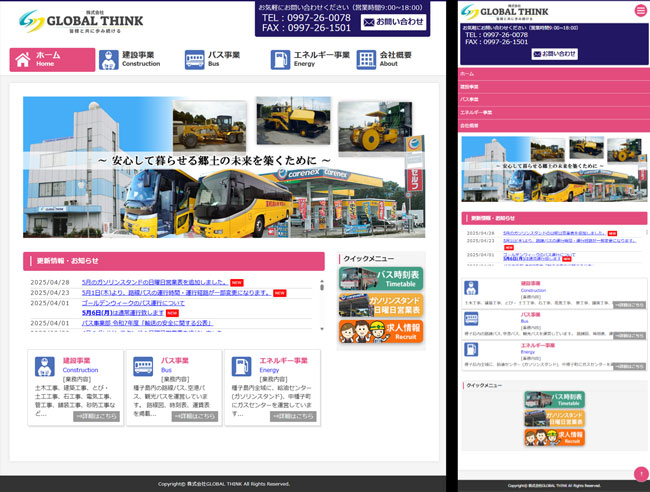This screenshot has height=492, width=650.
Task: Click the お問い合わせ contact button in desktop header
Action: tap(393, 22)
